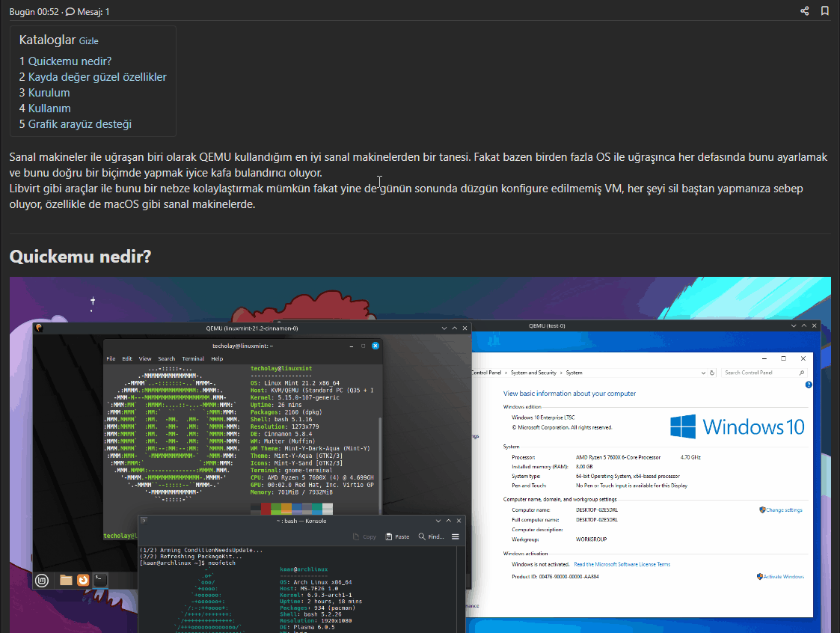Image resolution: width=840 pixels, height=633 pixels.
Task: Click the red color block in neofetch palette
Action: 266,508
